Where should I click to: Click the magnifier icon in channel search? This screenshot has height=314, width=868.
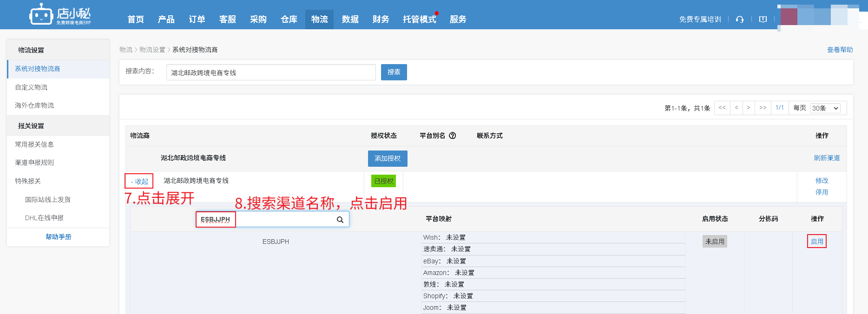click(x=340, y=220)
